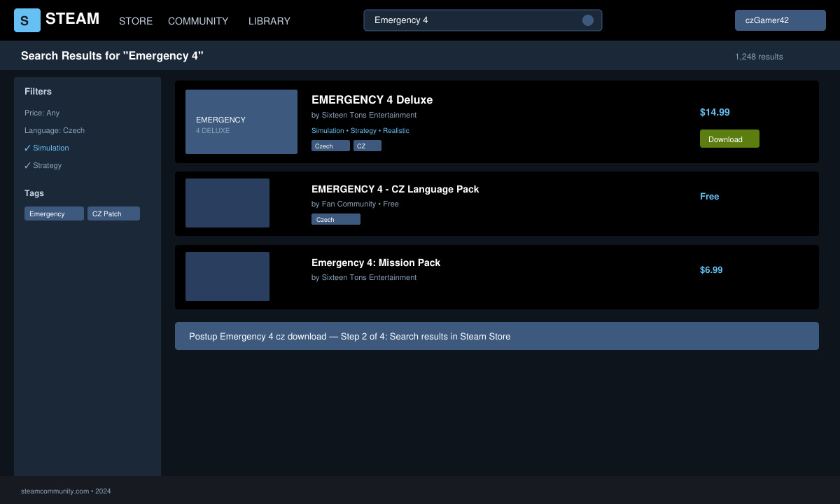This screenshot has height=504, width=840.
Task: Click the $14.99 Deluxe price
Action: (x=715, y=112)
